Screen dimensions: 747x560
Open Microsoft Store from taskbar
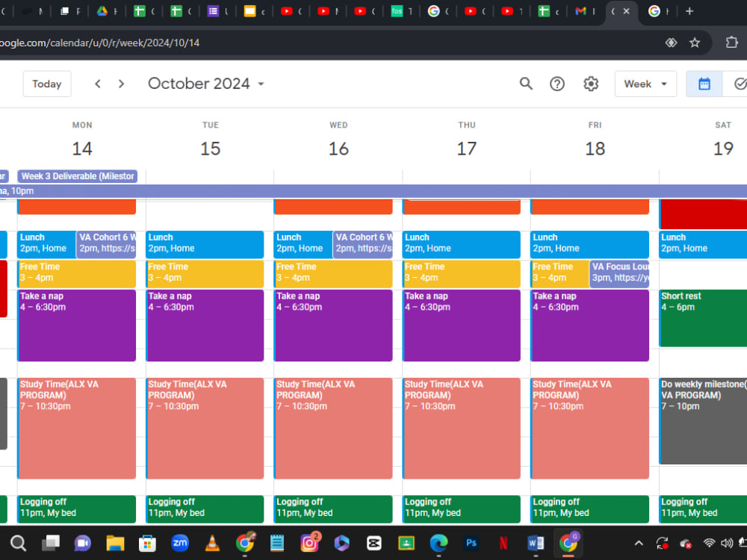[x=147, y=543]
